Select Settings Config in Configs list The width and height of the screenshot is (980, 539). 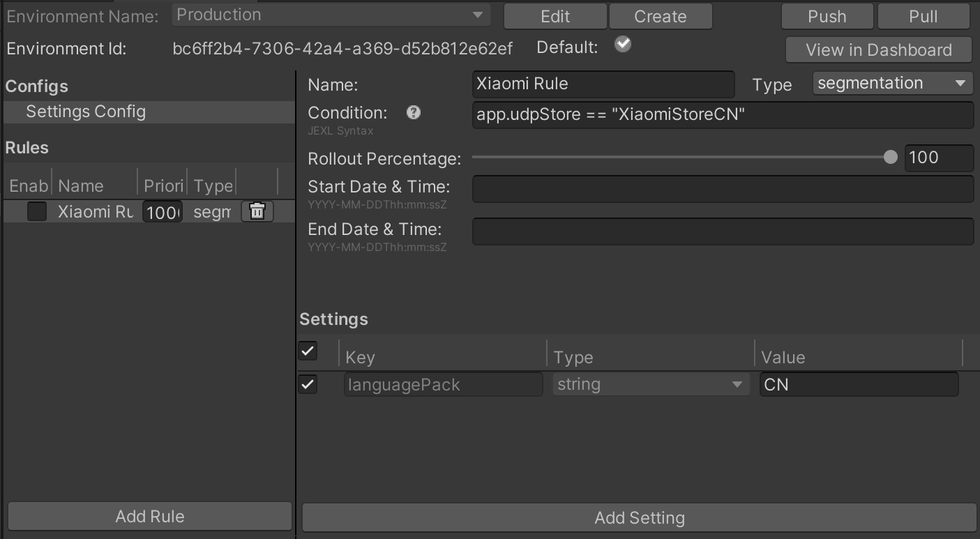point(86,112)
